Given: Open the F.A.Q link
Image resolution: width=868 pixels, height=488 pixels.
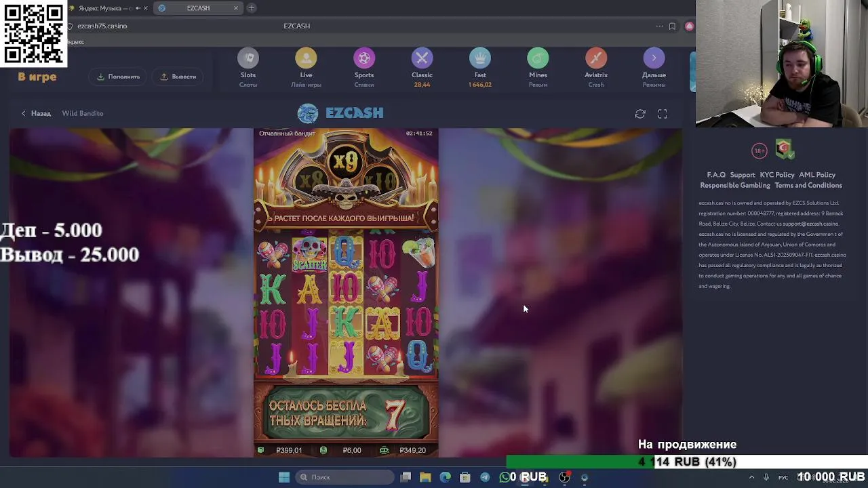Looking at the screenshot, I should pyautogui.click(x=716, y=175).
